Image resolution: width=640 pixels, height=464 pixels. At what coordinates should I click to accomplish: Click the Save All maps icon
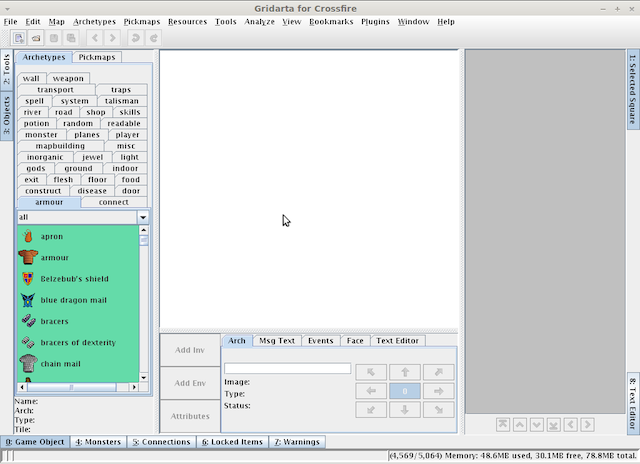click(x=71, y=38)
